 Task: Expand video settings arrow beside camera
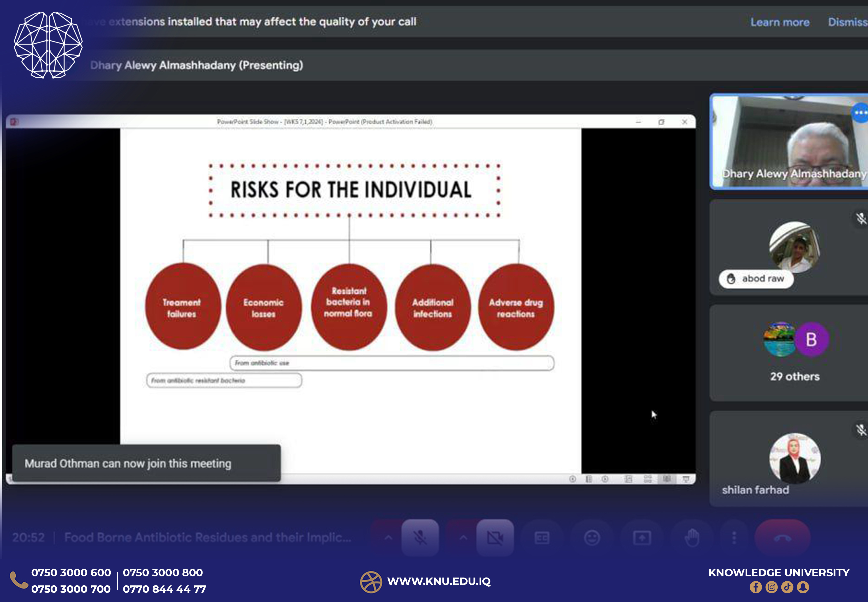tap(463, 538)
